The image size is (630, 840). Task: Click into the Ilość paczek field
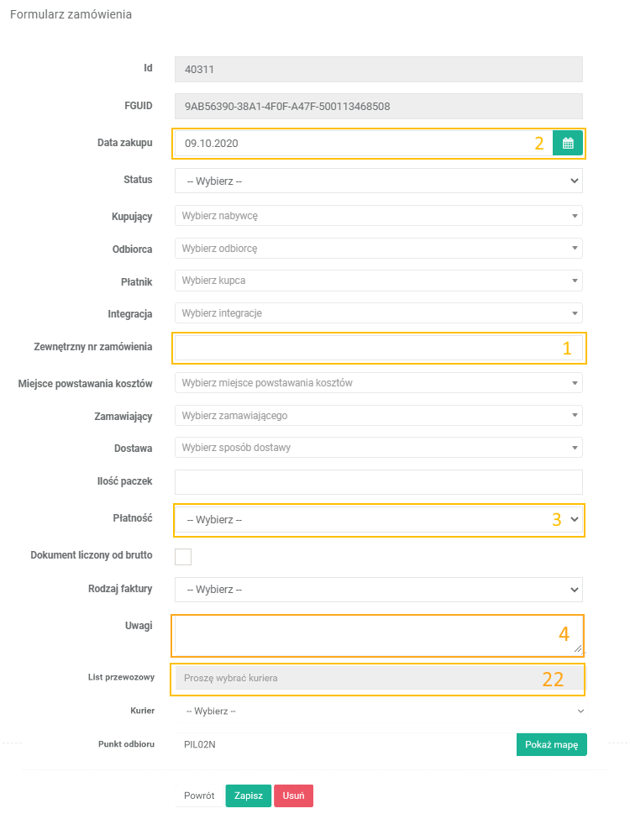point(378,482)
